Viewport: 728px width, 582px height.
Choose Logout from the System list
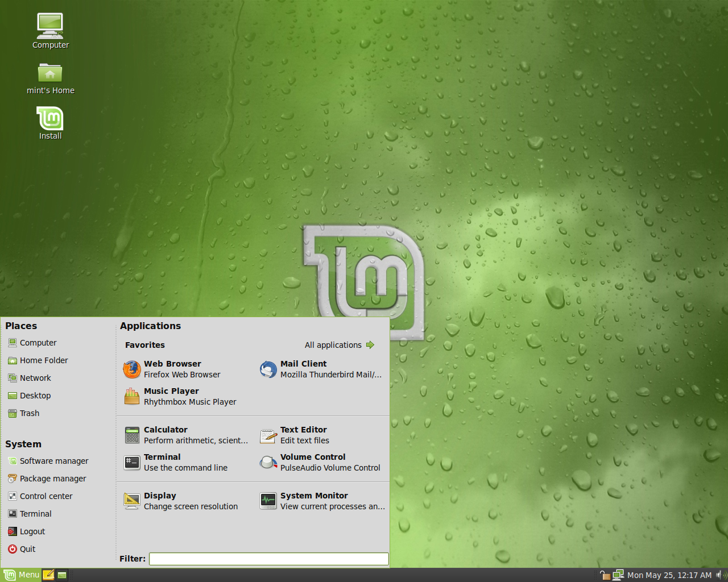tap(27, 531)
